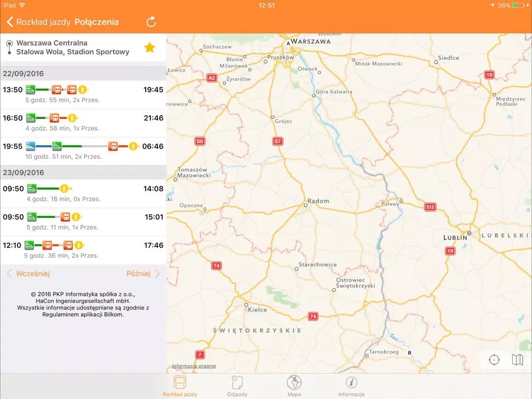Tap the S8 road sign on map
Viewport: 532px width, 399px height.
tap(200, 141)
